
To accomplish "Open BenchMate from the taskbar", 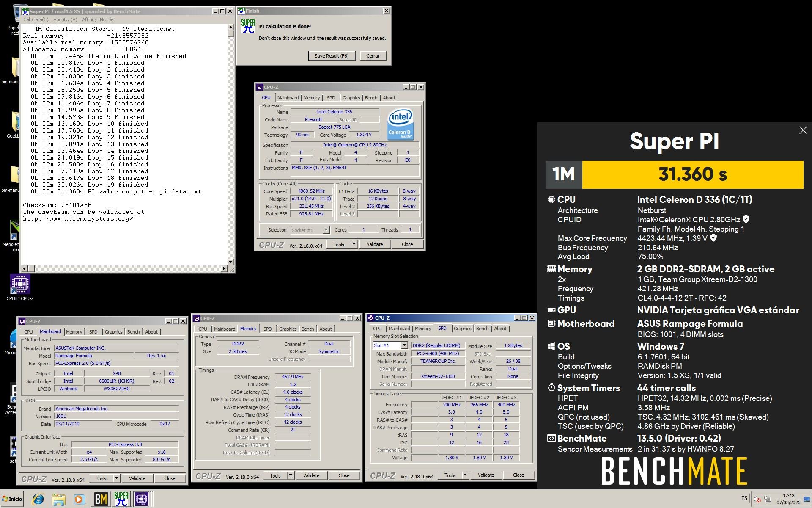I will point(101,499).
